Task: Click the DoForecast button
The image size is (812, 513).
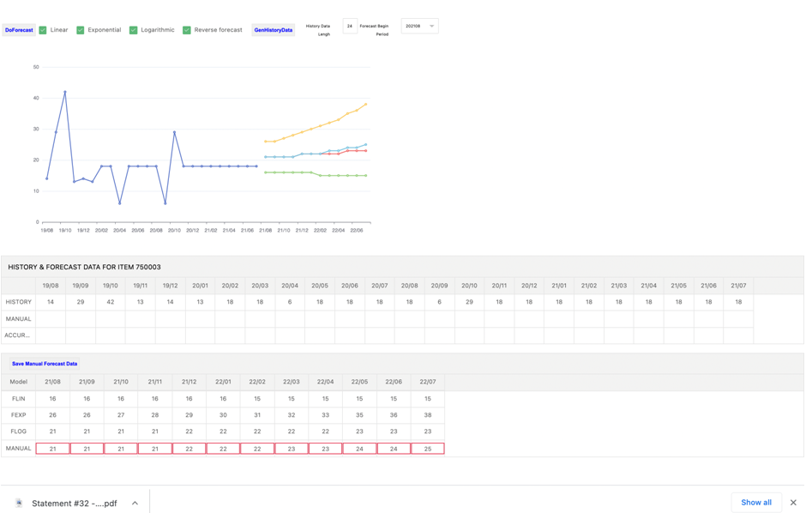Action: click(19, 30)
